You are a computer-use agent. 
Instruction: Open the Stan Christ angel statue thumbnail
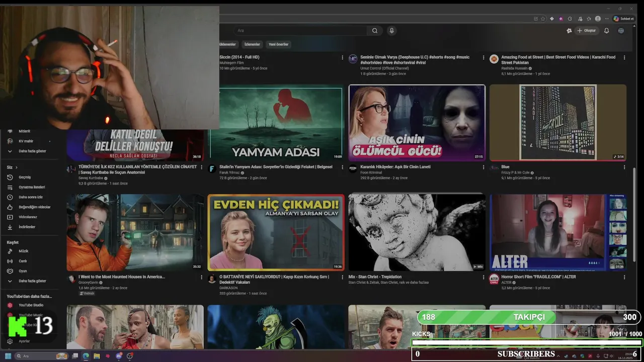(417, 233)
